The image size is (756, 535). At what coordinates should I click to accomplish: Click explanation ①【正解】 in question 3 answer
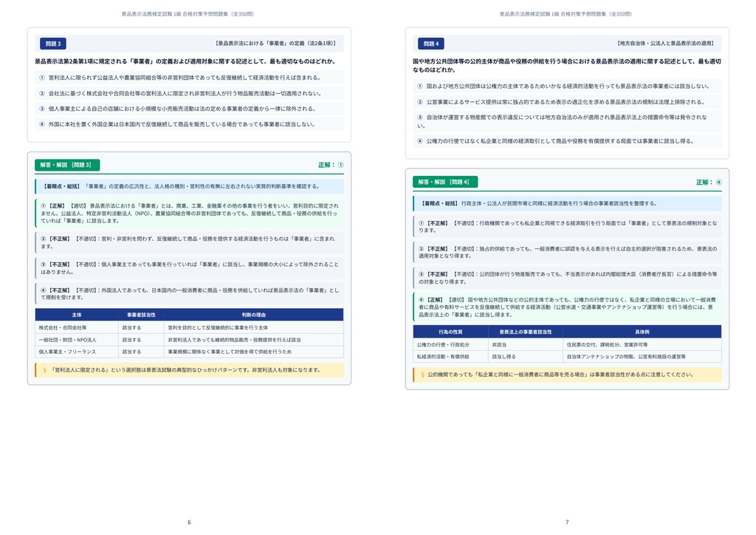[x=189, y=214]
